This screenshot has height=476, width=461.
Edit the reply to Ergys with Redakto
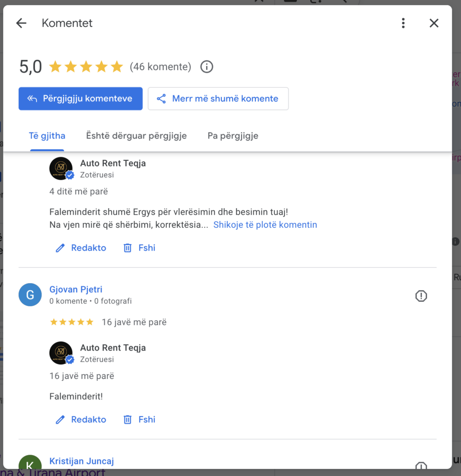click(81, 248)
